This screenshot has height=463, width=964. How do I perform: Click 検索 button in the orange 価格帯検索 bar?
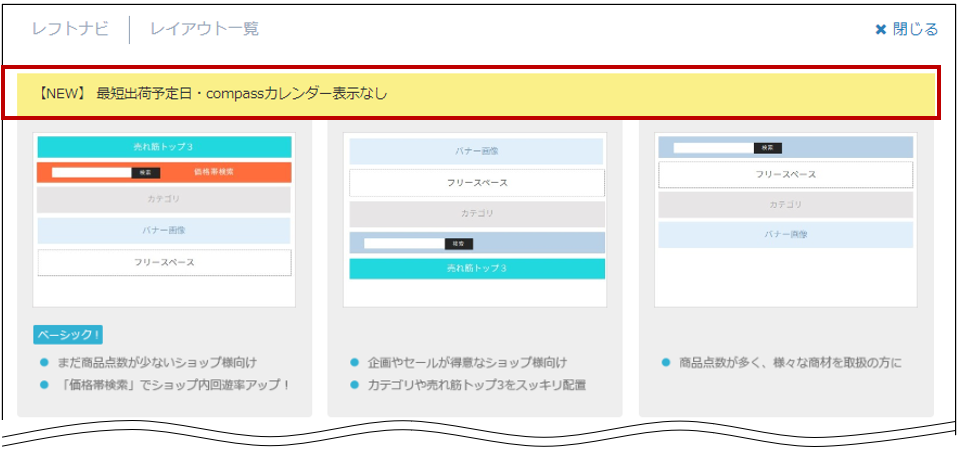pyautogui.click(x=146, y=173)
